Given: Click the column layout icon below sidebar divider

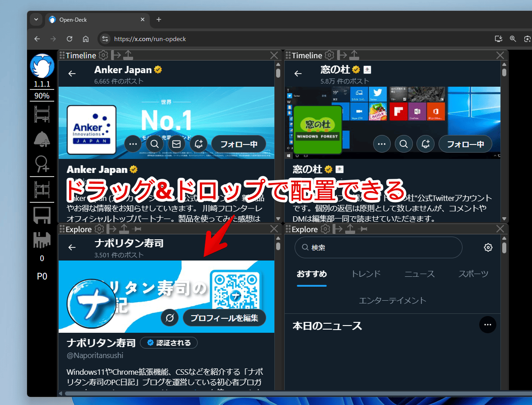Looking at the screenshot, I should (x=42, y=189).
